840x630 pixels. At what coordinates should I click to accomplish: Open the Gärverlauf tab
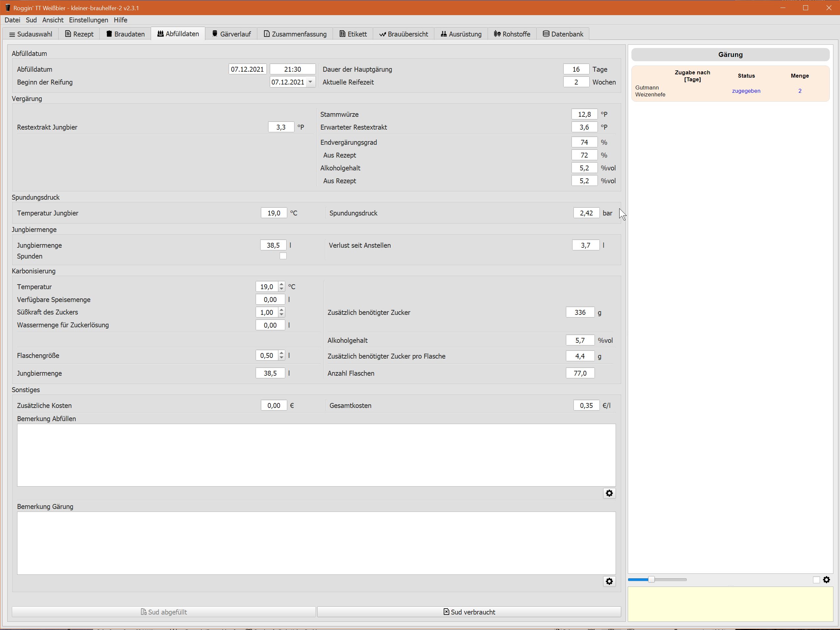point(231,34)
